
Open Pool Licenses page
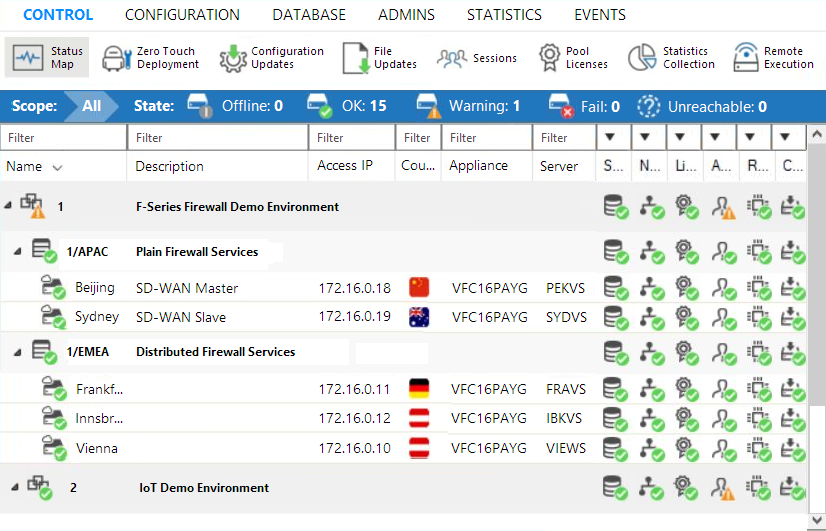(572, 58)
